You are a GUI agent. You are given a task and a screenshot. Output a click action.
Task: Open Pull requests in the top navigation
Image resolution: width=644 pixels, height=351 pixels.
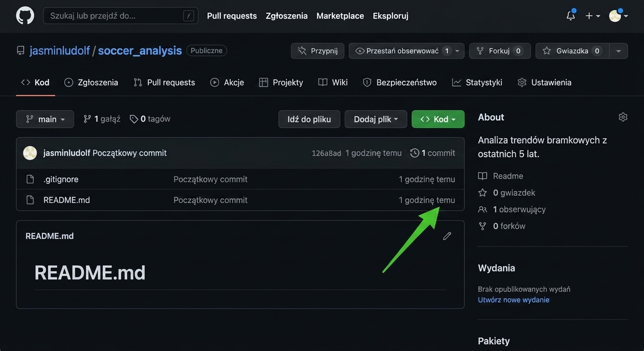(232, 16)
